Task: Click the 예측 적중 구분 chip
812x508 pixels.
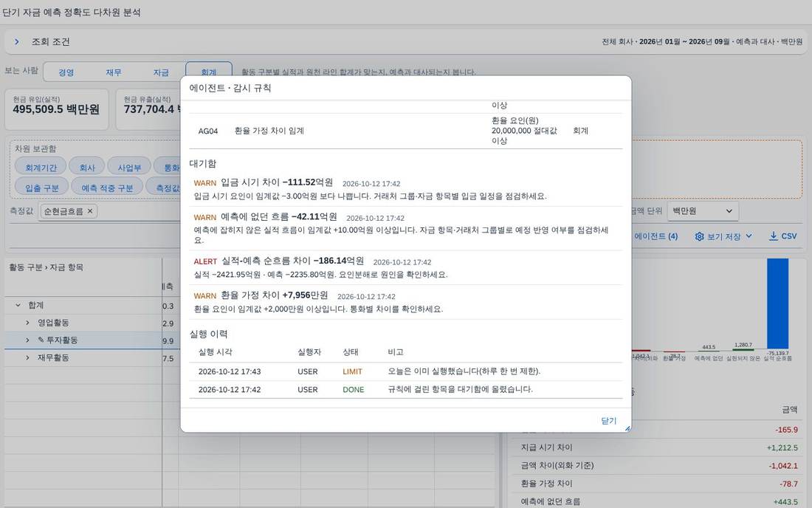Action: 107,188
